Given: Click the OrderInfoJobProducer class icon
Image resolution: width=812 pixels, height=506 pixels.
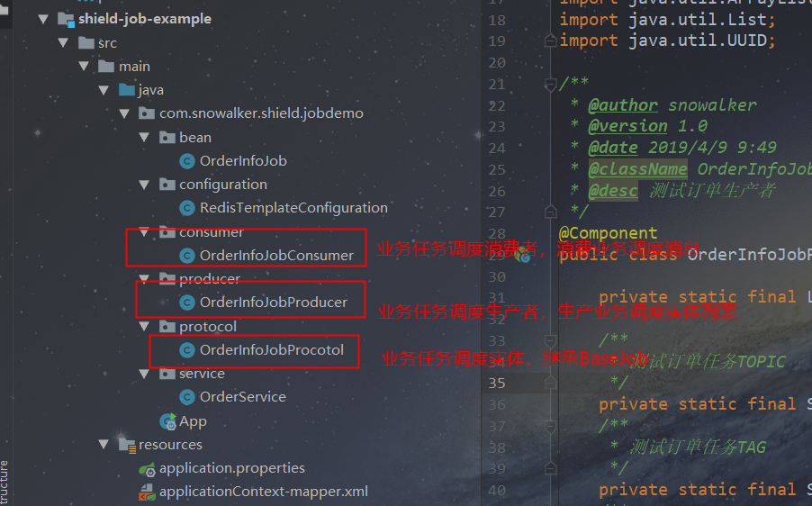Looking at the screenshot, I should coord(187,303).
